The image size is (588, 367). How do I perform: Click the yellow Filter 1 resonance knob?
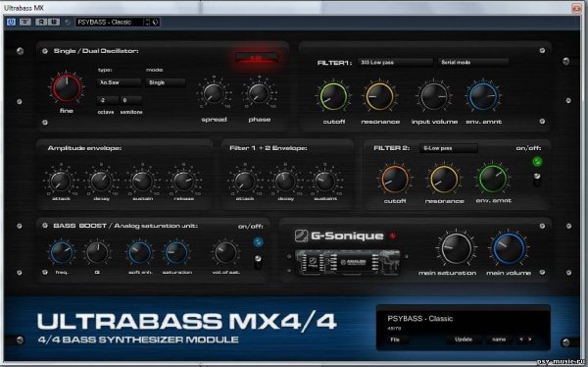click(379, 97)
